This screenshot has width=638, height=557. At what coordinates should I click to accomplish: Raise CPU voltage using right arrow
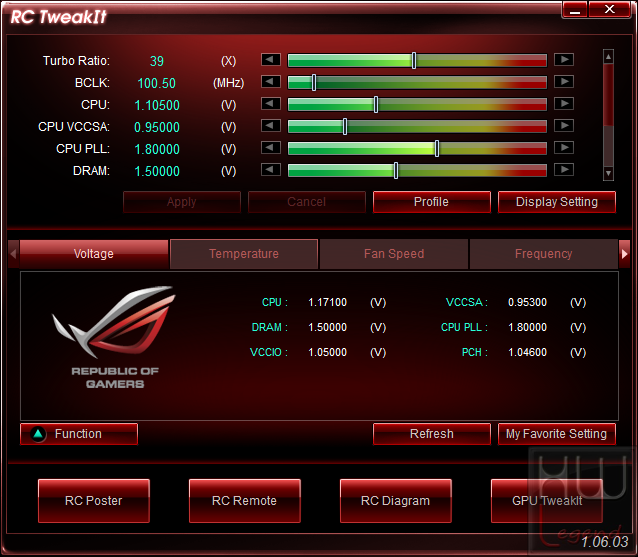564,104
